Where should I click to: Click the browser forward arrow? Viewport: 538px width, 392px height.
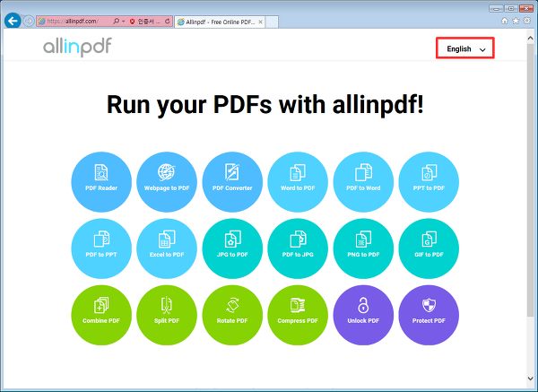(x=29, y=22)
